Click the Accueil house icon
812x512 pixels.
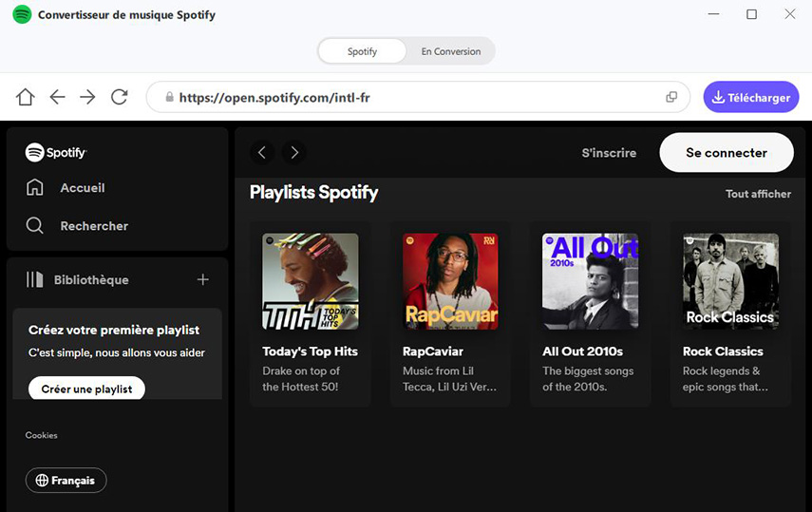point(35,187)
